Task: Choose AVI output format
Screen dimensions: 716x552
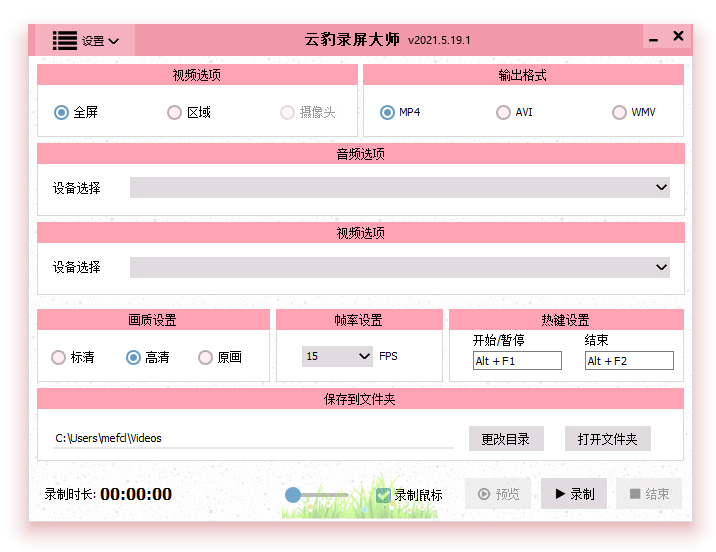Action: pyautogui.click(x=503, y=112)
